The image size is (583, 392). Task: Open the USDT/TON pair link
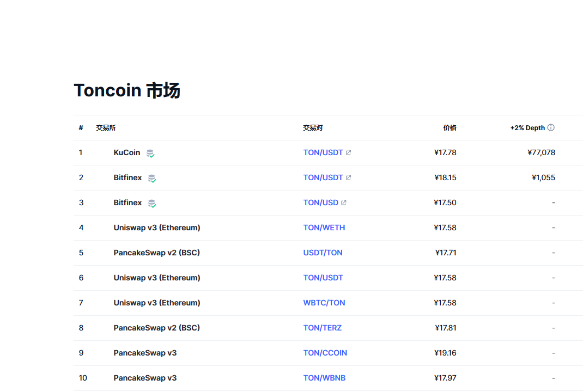click(323, 253)
